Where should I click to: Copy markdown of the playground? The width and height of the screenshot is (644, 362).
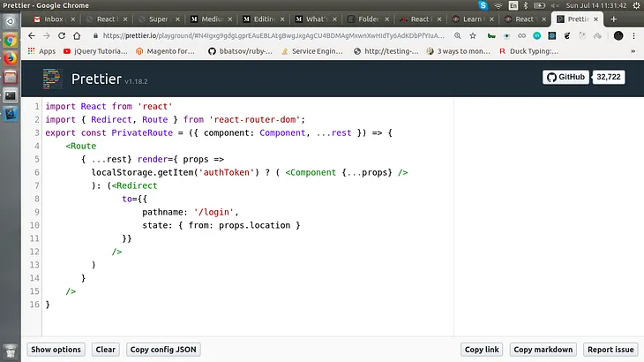click(x=543, y=350)
